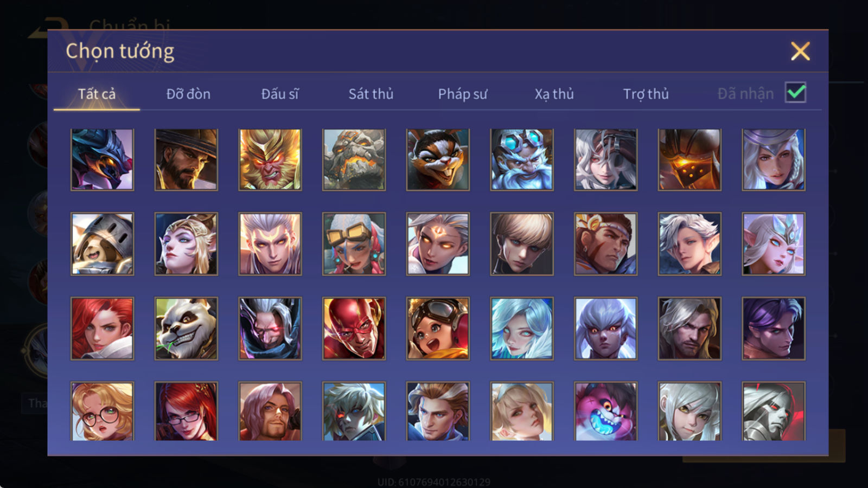Pick the blonde girl with round glasses
Image resolution: width=868 pixels, height=488 pixels.
pos(102,411)
